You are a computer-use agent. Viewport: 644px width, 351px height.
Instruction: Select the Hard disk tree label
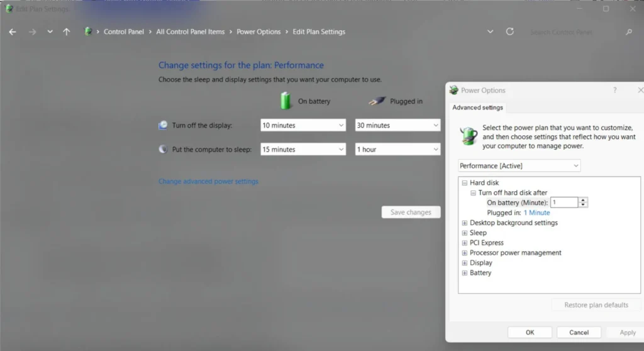(484, 182)
